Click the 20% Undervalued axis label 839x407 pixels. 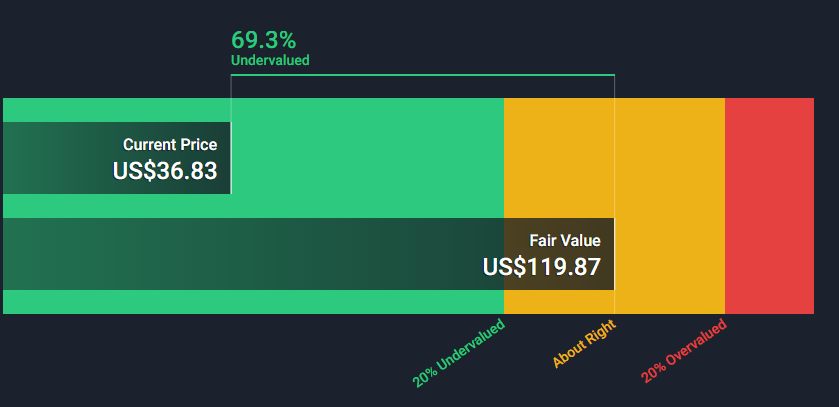(x=459, y=353)
